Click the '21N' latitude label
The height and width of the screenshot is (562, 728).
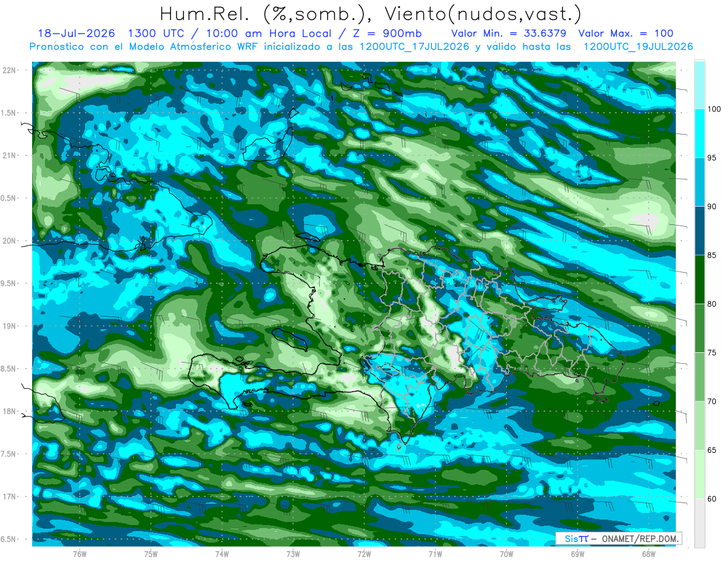tap(10, 155)
